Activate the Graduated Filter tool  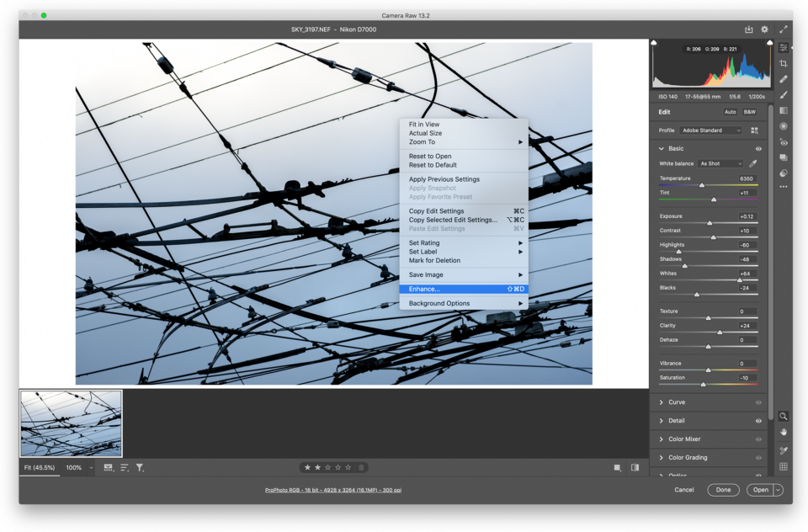pyautogui.click(x=784, y=110)
